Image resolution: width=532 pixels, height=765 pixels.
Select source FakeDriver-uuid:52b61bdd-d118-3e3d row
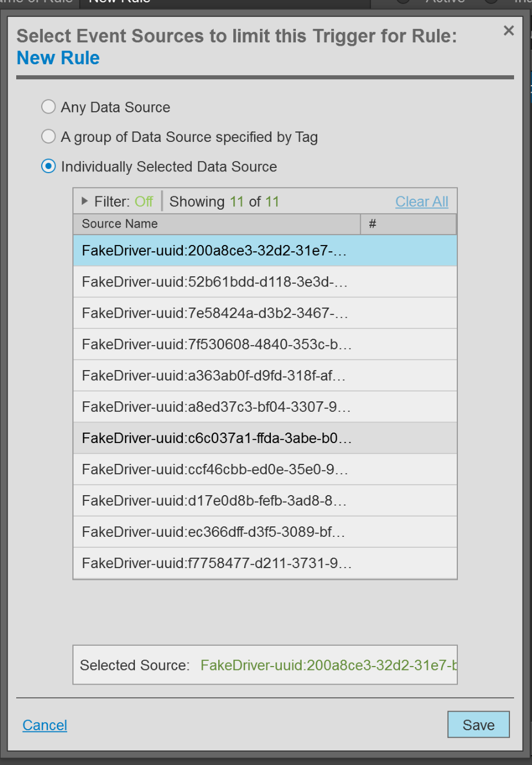click(x=265, y=282)
